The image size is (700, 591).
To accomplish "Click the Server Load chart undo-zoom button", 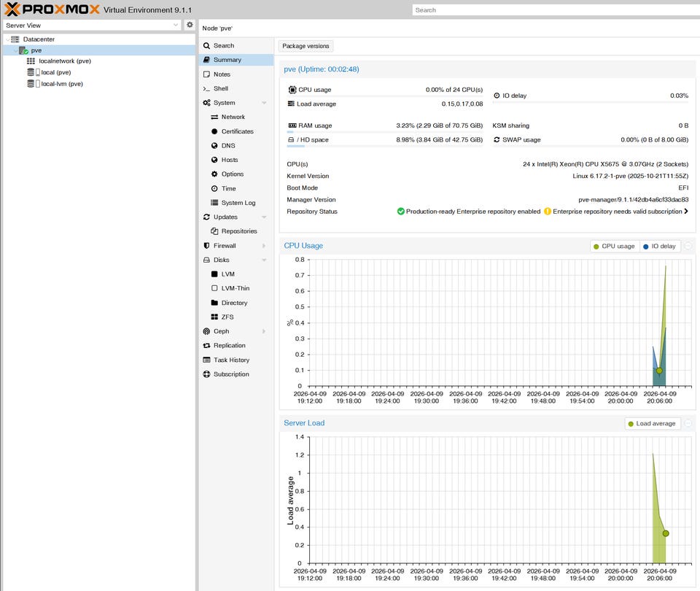I will click(x=688, y=423).
